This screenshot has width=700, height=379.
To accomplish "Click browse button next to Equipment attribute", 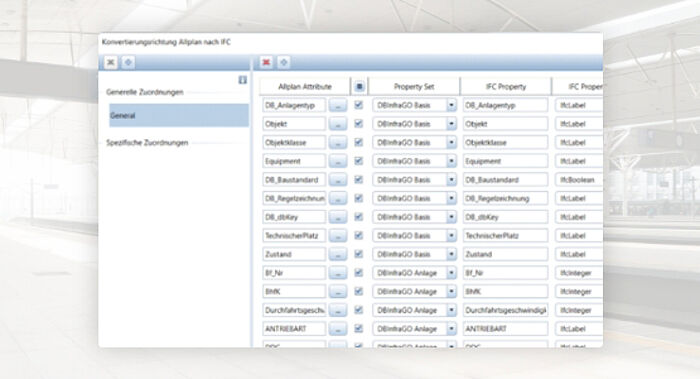I will pos(338,161).
